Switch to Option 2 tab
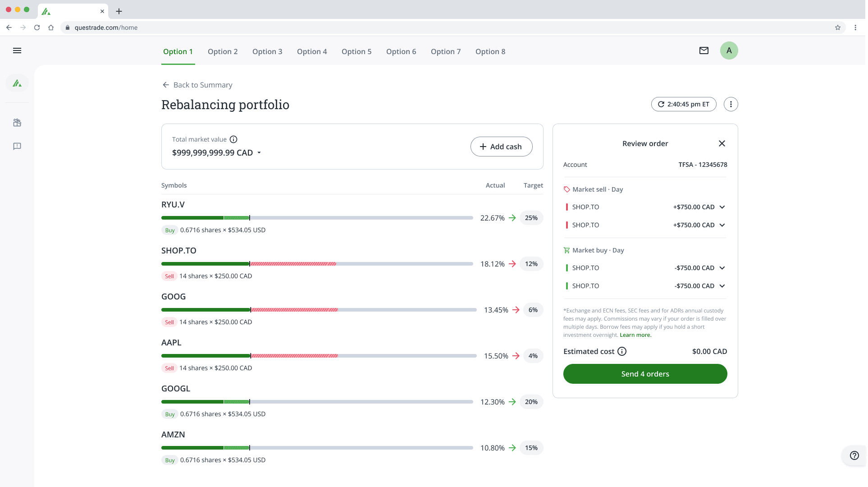Image resolution: width=868 pixels, height=487 pixels. [x=223, y=51]
